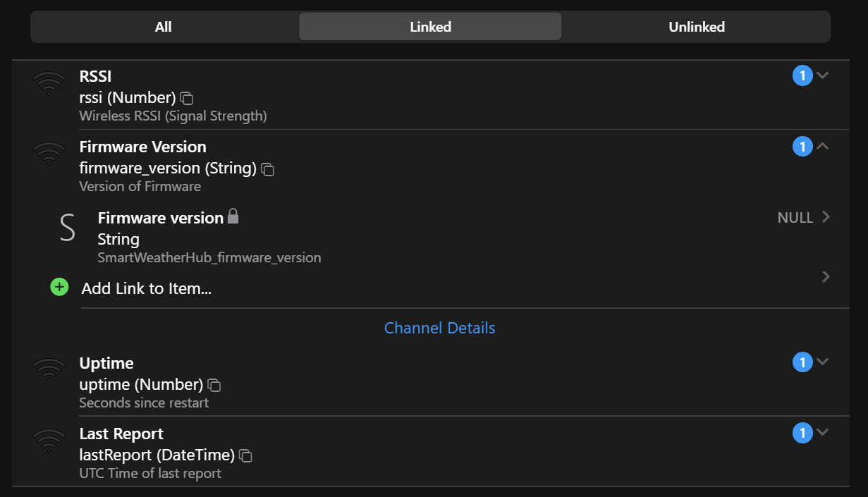Screen dimensions: 868x497
Task: Click the green plus add-link icon
Action: (60, 287)
